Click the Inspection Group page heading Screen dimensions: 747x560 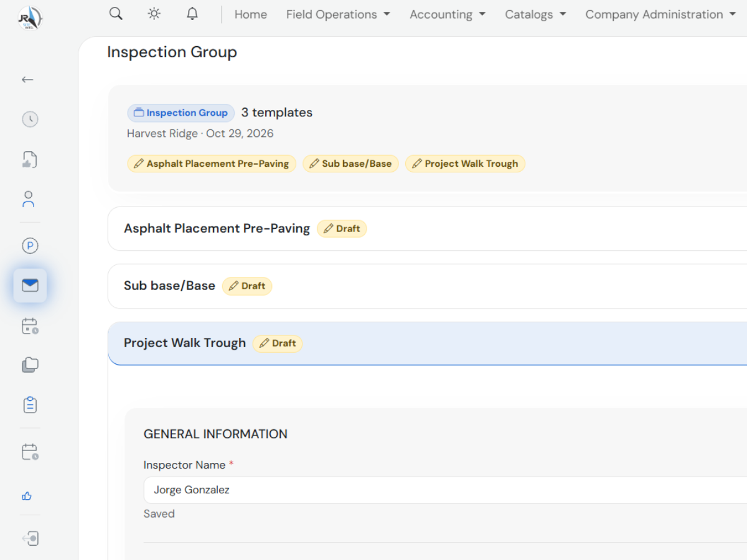[x=172, y=52]
